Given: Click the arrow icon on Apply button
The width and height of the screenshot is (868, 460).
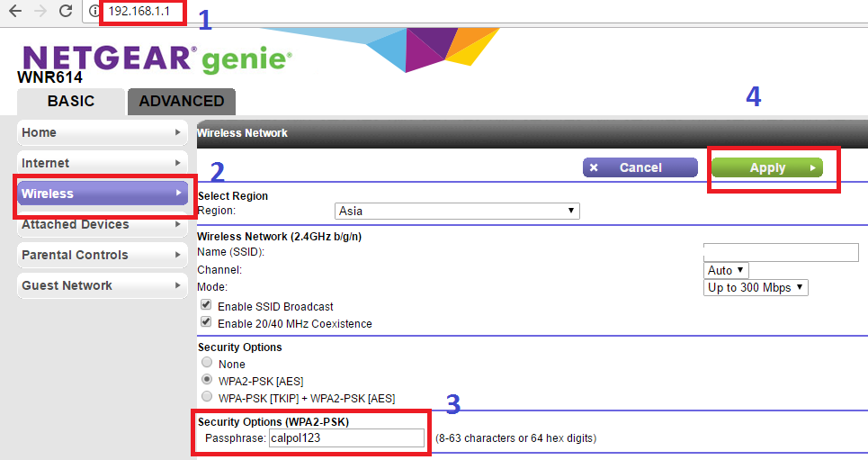Looking at the screenshot, I should [812, 167].
